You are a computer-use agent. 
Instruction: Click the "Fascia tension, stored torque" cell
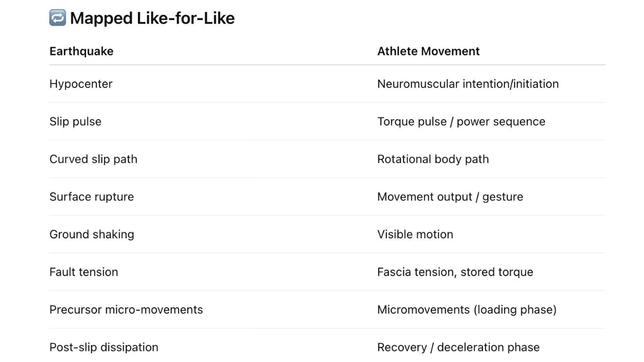[x=455, y=272]
